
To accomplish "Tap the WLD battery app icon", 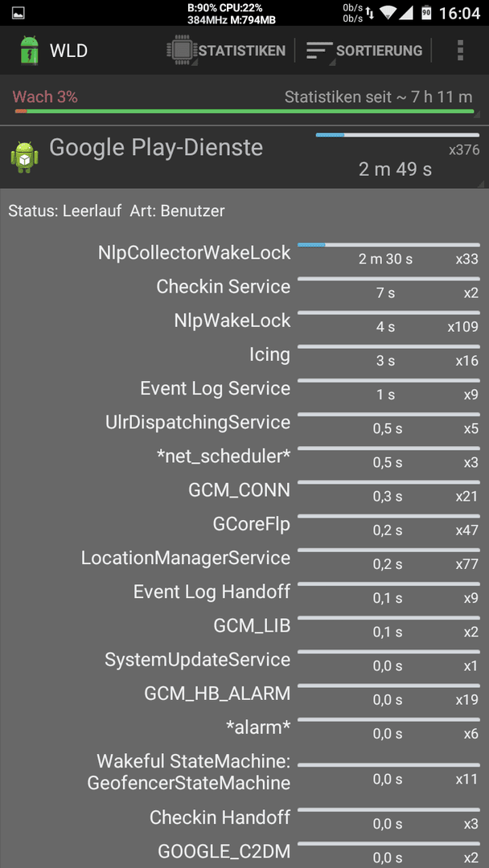I will (27, 51).
